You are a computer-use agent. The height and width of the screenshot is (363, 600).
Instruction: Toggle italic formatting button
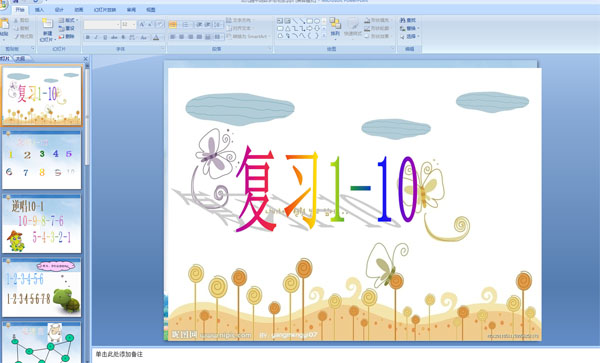(96, 37)
